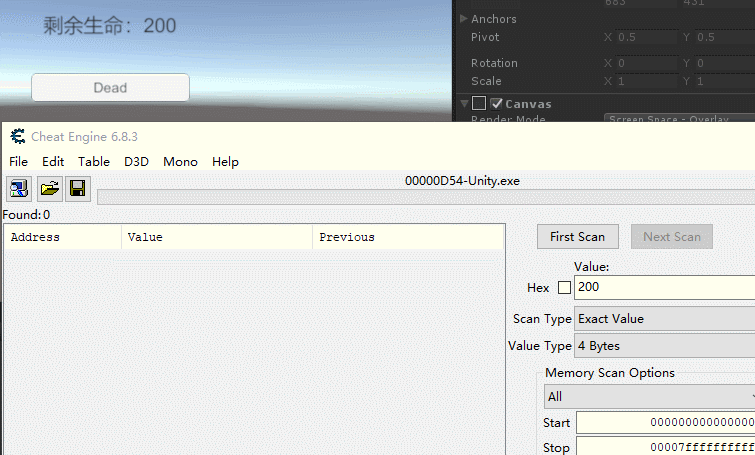The width and height of the screenshot is (755, 455).
Task: Expand the Anchors foldout in Unity inspector
Action: (464, 19)
